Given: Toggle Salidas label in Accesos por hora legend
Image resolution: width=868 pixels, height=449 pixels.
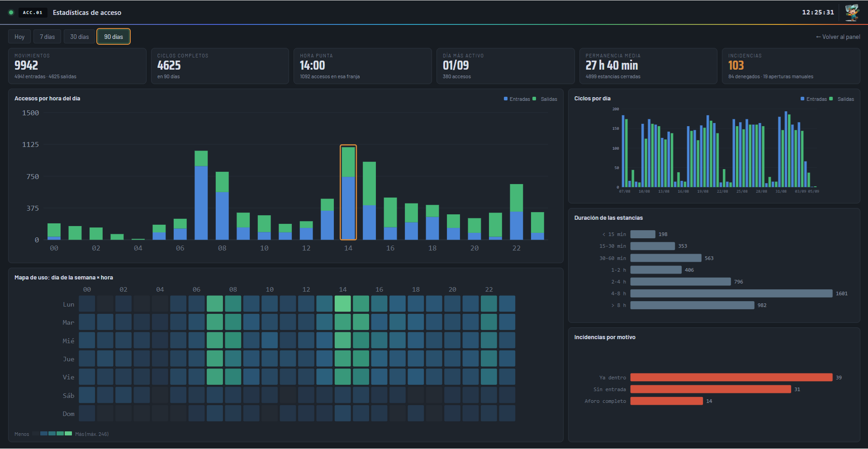Looking at the screenshot, I should click(549, 99).
